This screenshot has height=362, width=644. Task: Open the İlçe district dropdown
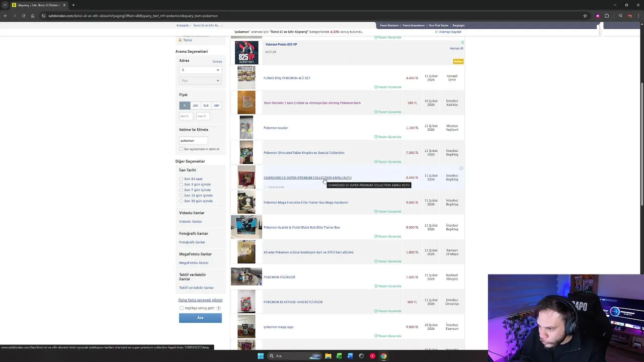pyautogui.click(x=200, y=80)
